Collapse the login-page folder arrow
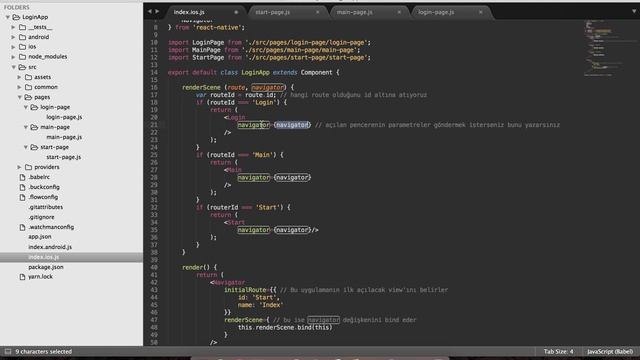 click(25, 107)
